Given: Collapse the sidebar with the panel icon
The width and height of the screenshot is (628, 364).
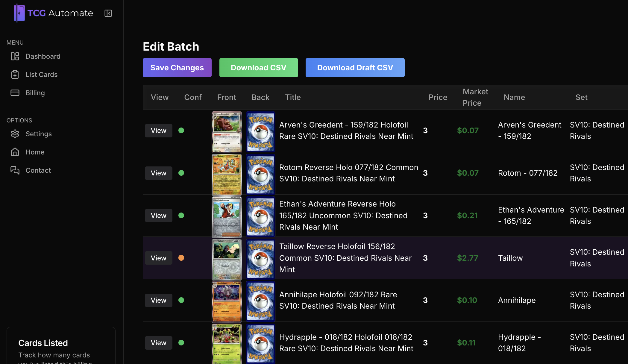Looking at the screenshot, I should [x=108, y=13].
